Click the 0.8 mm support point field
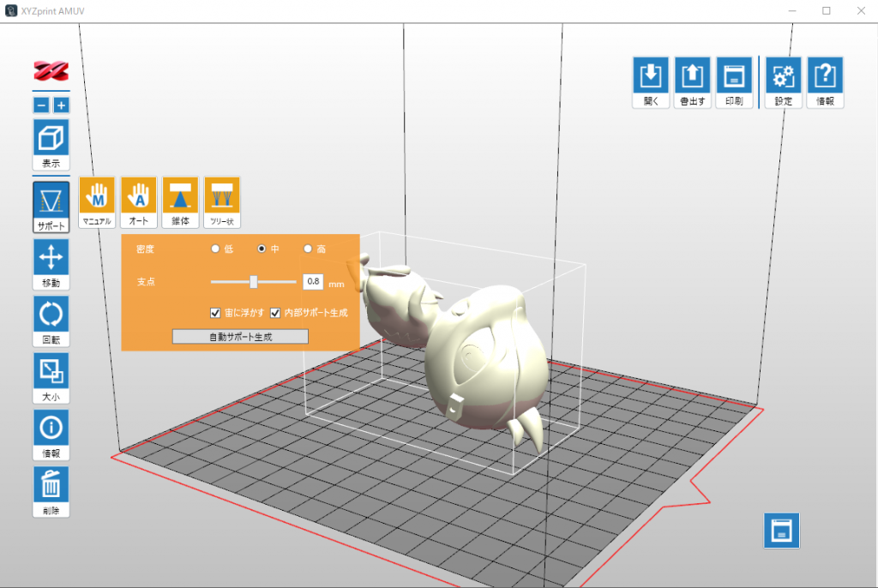The width and height of the screenshot is (878, 588). click(x=313, y=282)
